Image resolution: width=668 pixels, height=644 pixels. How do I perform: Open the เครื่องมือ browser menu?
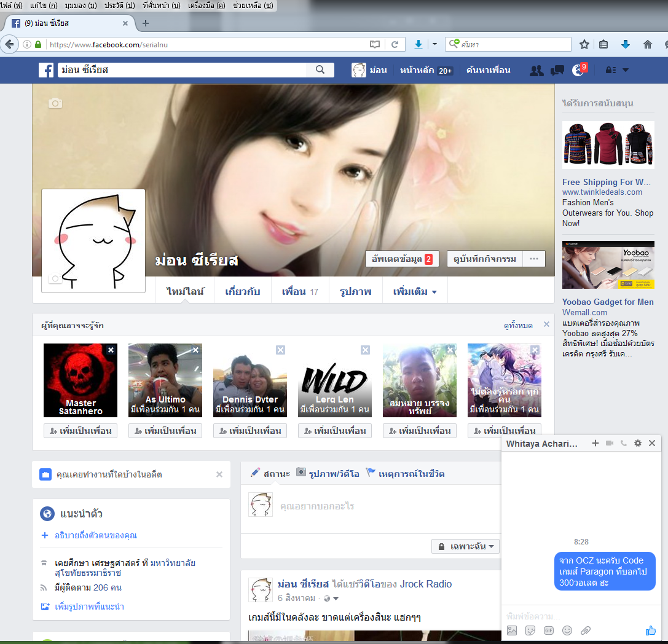click(x=206, y=6)
